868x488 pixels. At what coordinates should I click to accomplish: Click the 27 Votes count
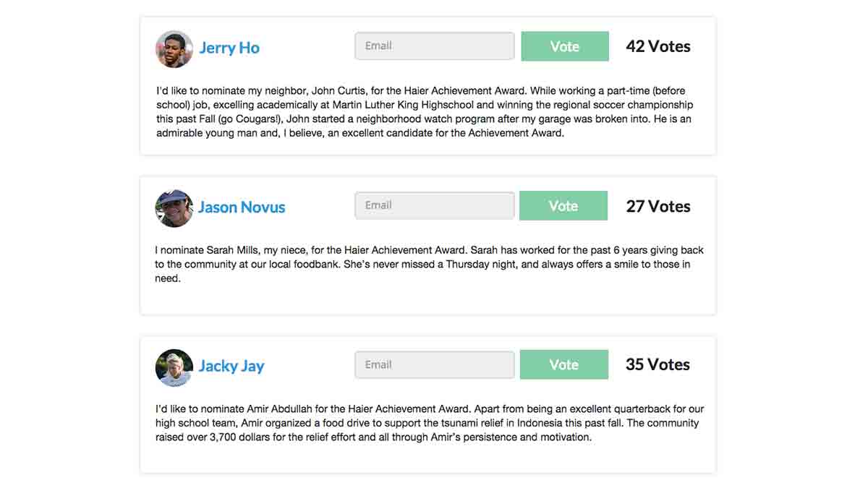(x=658, y=206)
